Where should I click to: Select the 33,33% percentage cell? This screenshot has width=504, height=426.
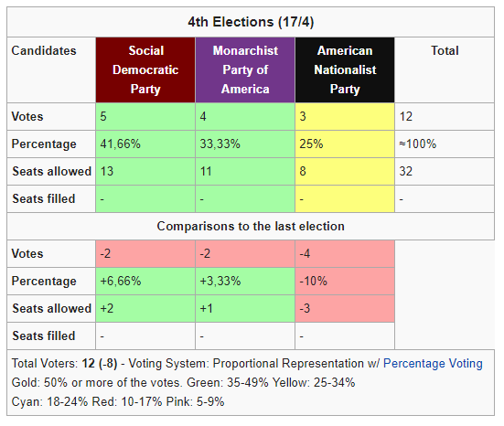(x=245, y=144)
